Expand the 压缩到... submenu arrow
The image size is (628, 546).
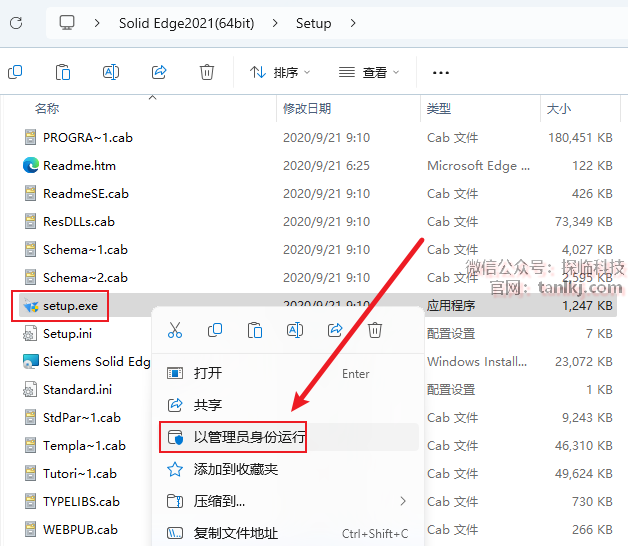pyautogui.click(x=403, y=501)
